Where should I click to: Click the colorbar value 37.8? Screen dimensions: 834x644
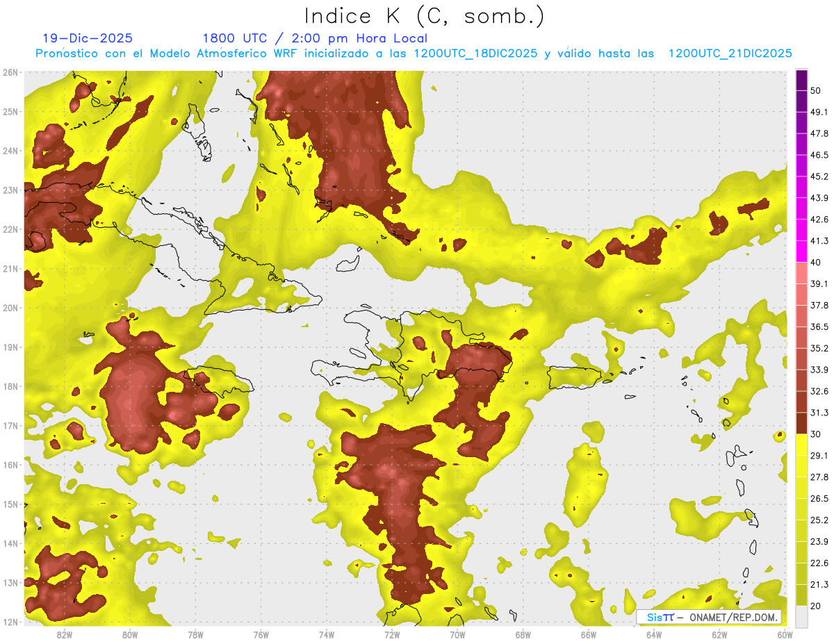[820, 305]
